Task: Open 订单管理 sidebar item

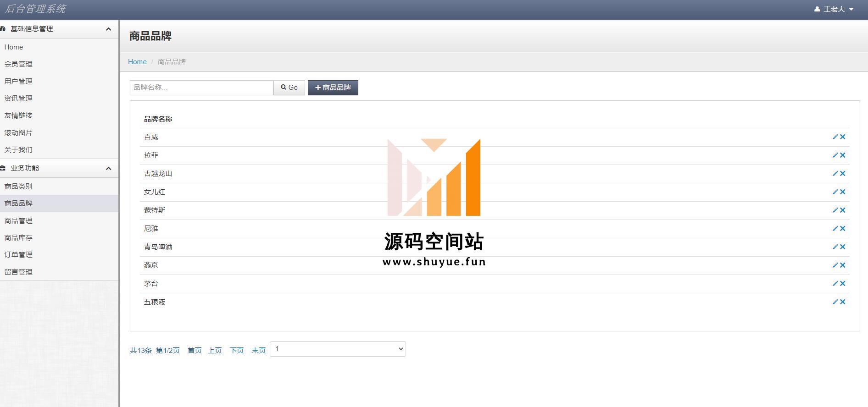Action: coord(18,255)
